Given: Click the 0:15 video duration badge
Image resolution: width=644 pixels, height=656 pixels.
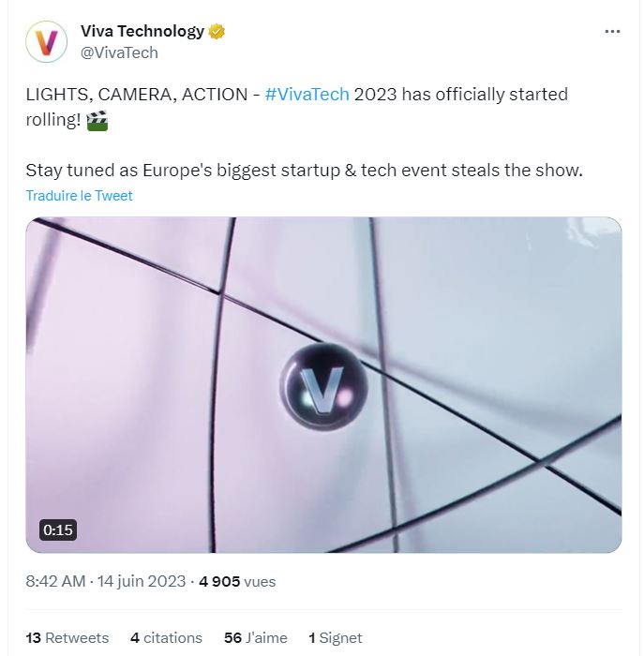Looking at the screenshot, I should click(57, 530).
